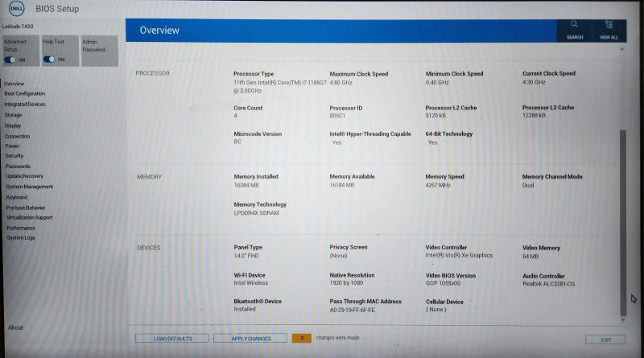Go to Display settings

(x=13, y=126)
